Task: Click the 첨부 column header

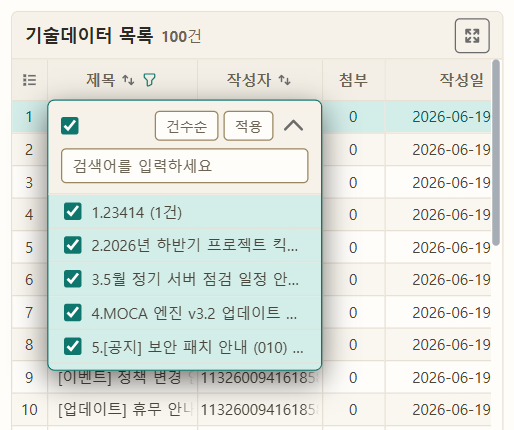Action: click(x=353, y=80)
